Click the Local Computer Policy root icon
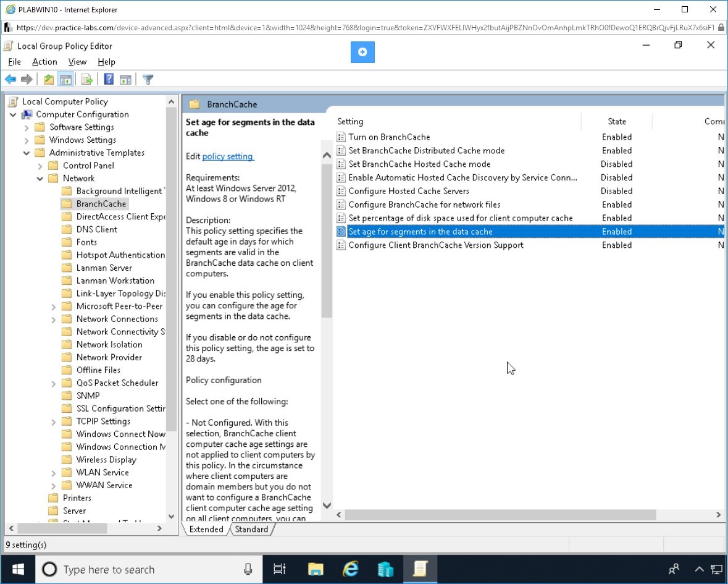The width and height of the screenshot is (728, 584). 14,101
